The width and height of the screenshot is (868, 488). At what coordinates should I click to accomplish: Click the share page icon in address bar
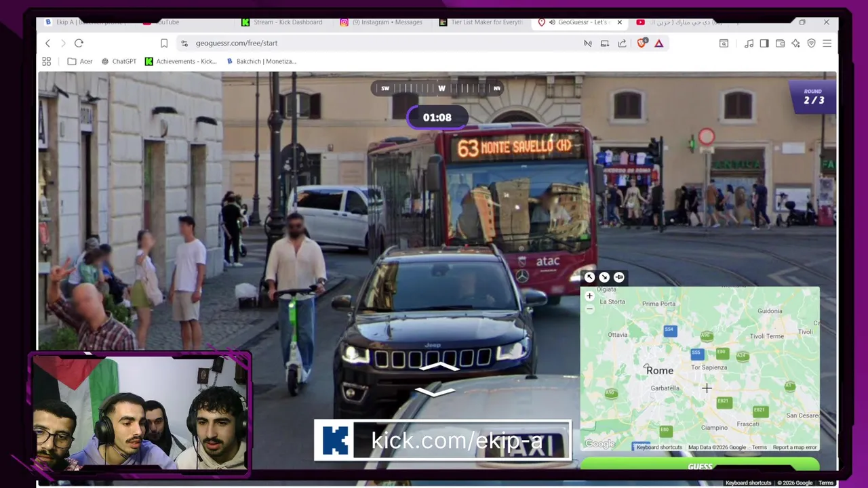tap(622, 43)
